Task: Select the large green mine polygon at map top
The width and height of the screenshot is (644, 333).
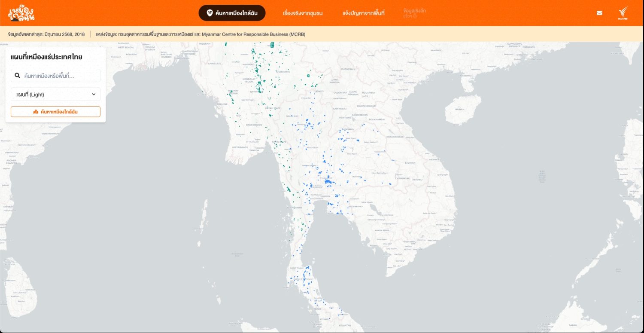Action: tap(272, 45)
